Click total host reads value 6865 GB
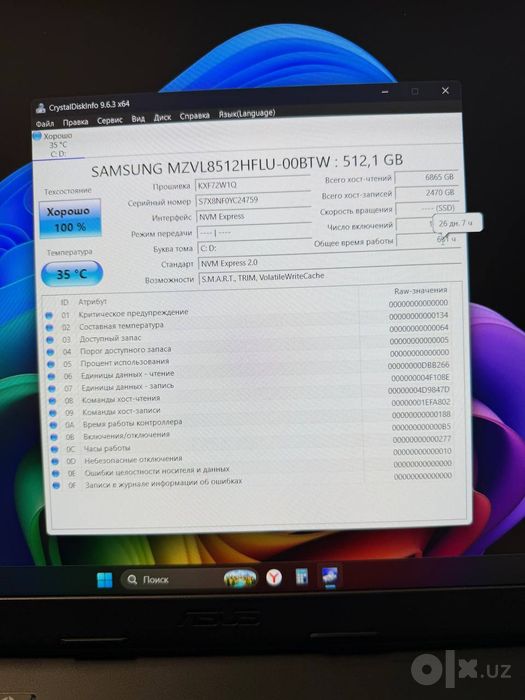This screenshot has height=700, width=525. (x=426, y=177)
